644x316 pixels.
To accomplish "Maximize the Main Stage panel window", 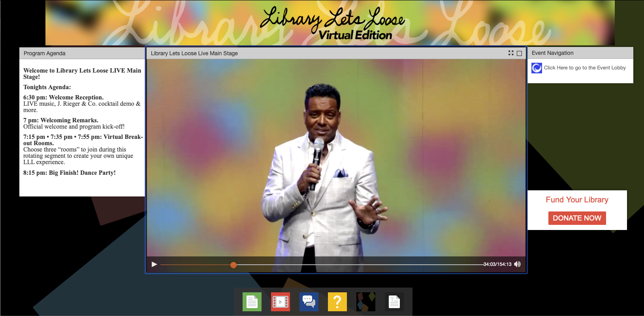I will [520, 53].
